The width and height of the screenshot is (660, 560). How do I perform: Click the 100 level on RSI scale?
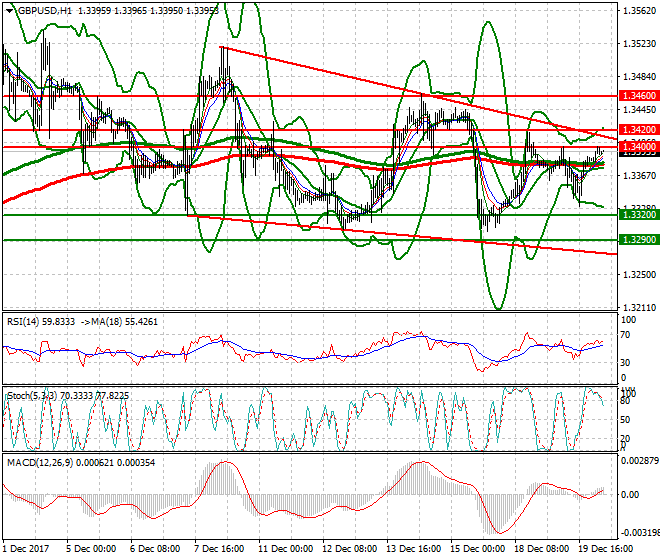tap(628, 320)
